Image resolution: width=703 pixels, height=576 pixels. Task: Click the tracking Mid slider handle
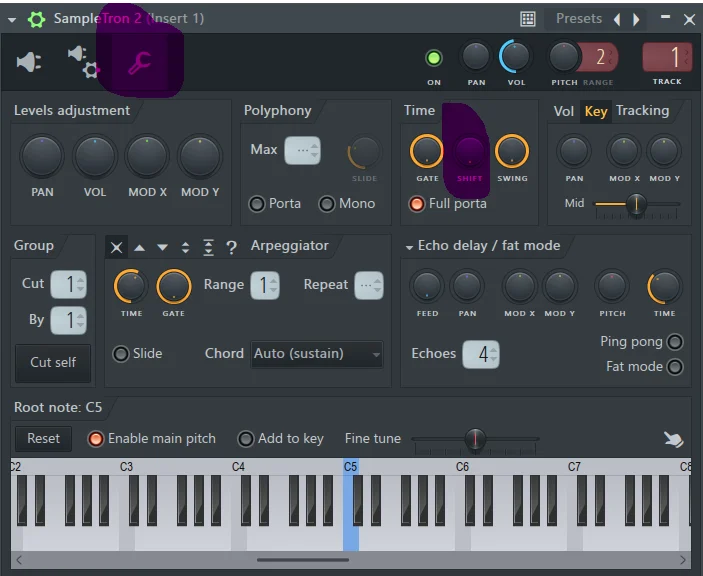[x=636, y=204]
